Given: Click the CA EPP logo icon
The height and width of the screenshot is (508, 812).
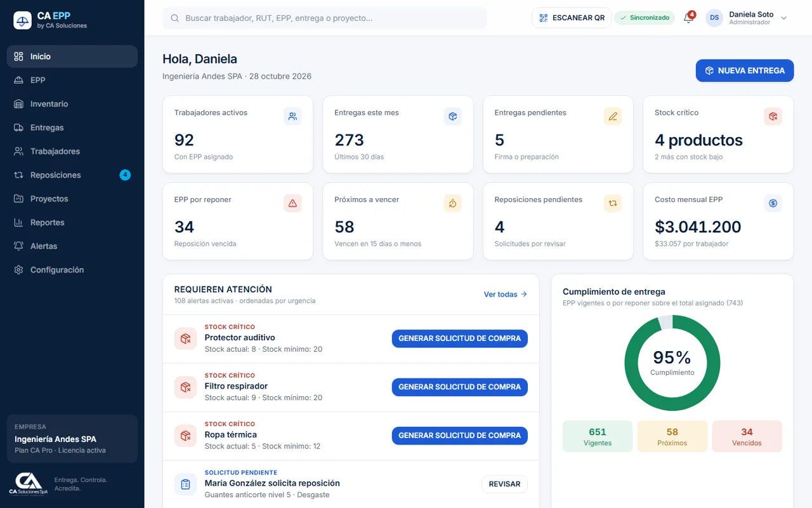Looking at the screenshot, I should pos(22,20).
